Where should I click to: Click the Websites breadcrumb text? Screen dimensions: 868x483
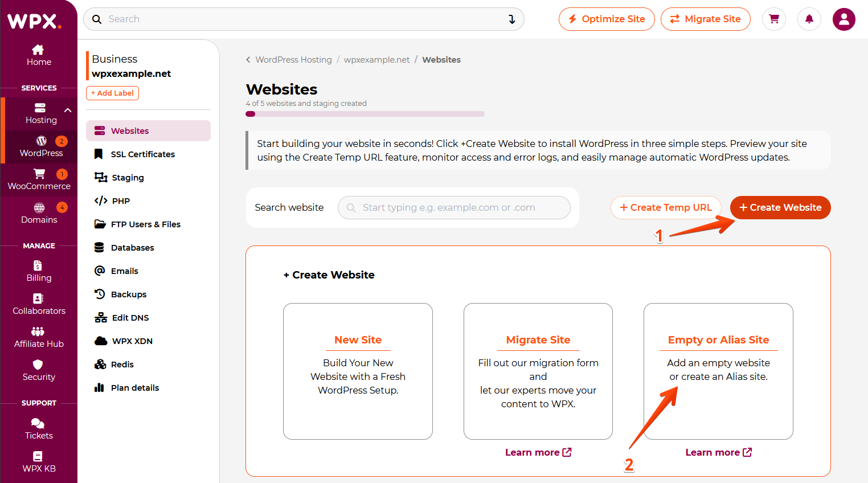[x=441, y=60]
